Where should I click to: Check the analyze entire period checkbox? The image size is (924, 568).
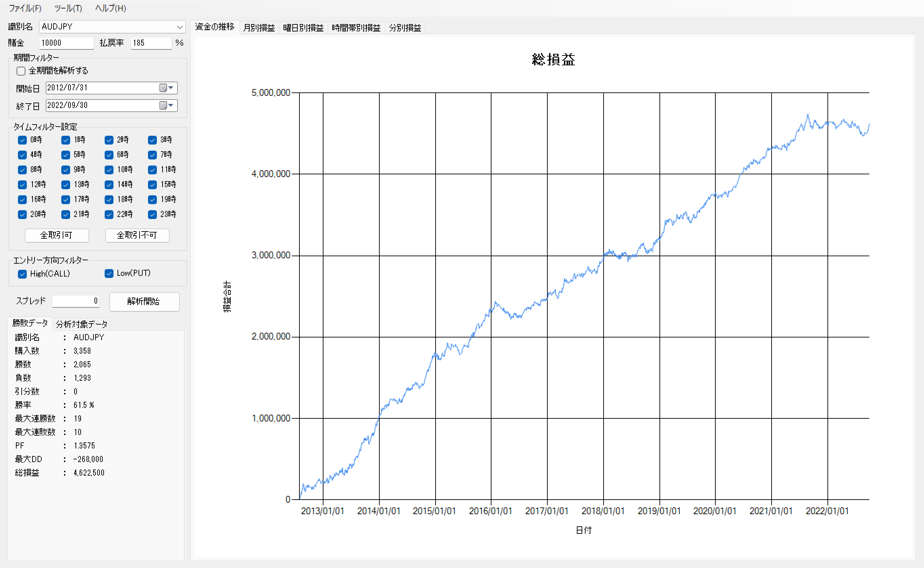point(21,71)
